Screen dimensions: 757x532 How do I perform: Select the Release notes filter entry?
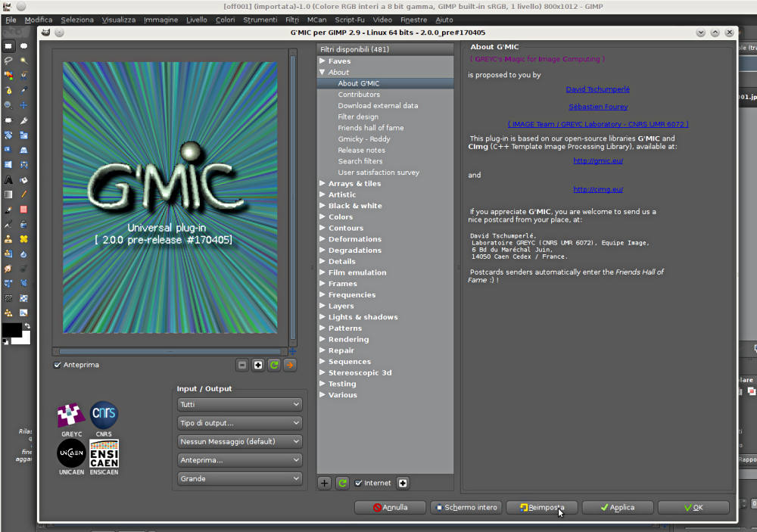click(361, 150)
